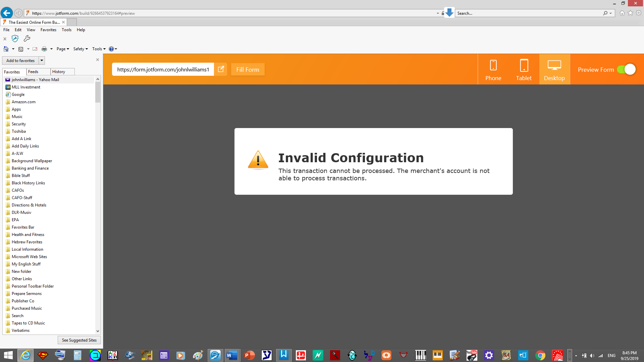Click the browser Back arrow button
The image size is (644, 362).
tap(7, 13)
